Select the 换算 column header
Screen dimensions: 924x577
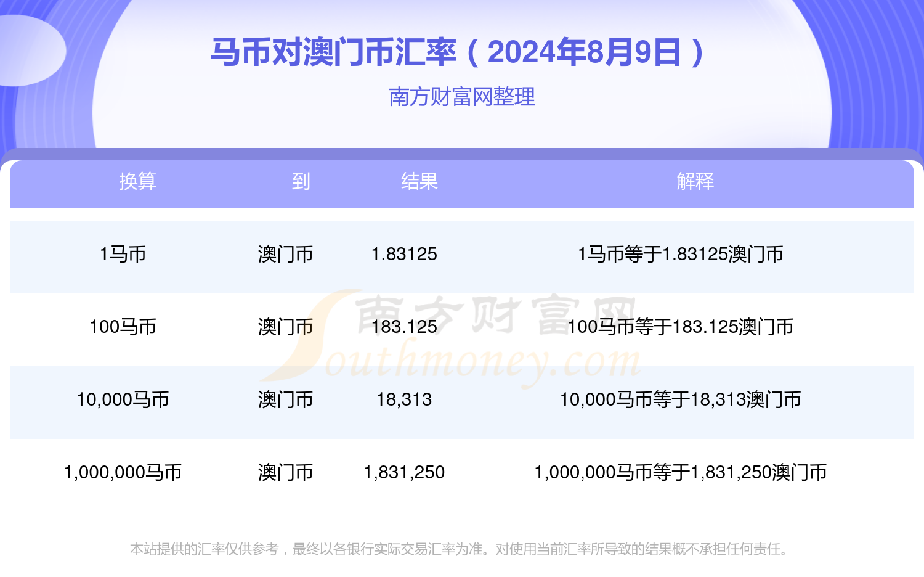(137, 181)
